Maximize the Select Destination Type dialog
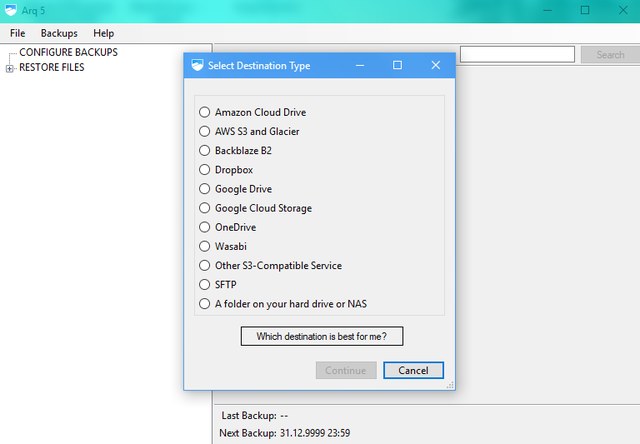 (397, 65)
